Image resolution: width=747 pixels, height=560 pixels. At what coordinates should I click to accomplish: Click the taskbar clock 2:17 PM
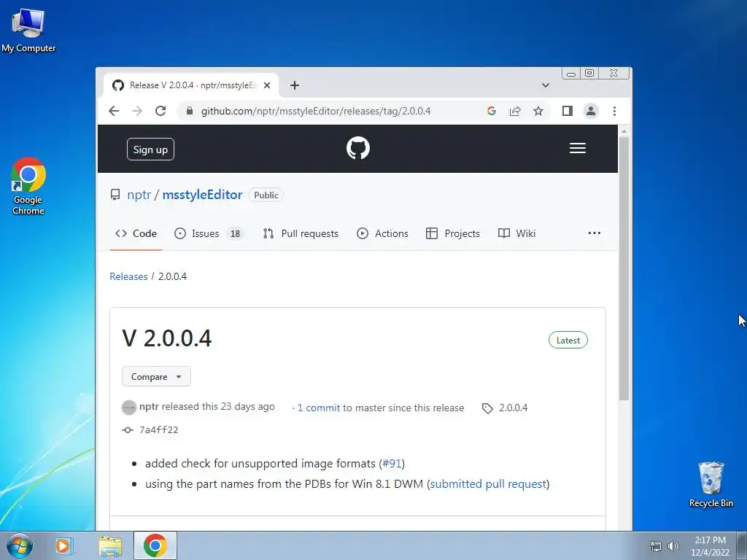[x=710, y=546]
